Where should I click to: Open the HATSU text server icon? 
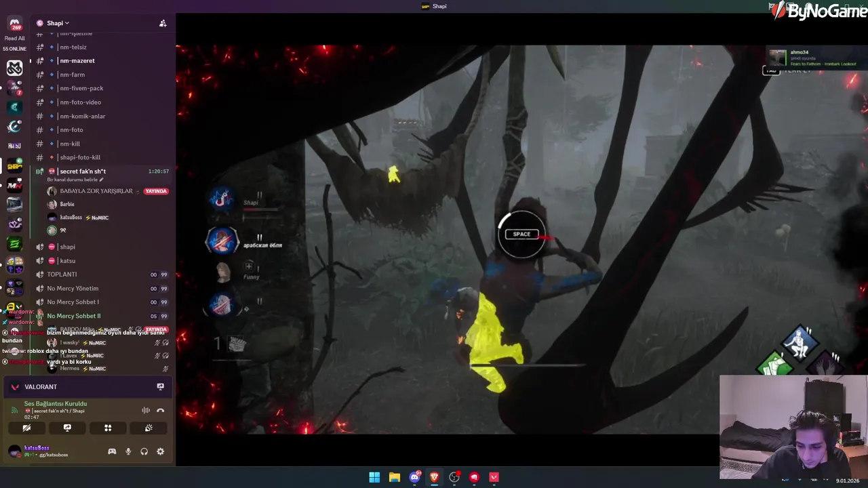[x=14, y=146]
